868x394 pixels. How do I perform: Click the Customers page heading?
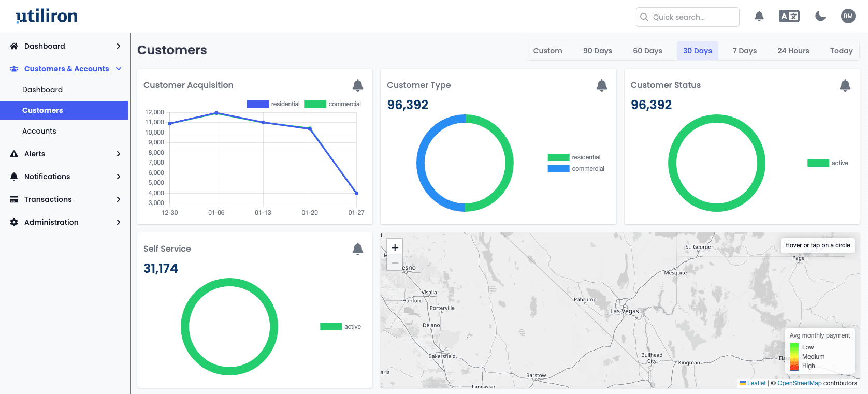click(172, 50)
